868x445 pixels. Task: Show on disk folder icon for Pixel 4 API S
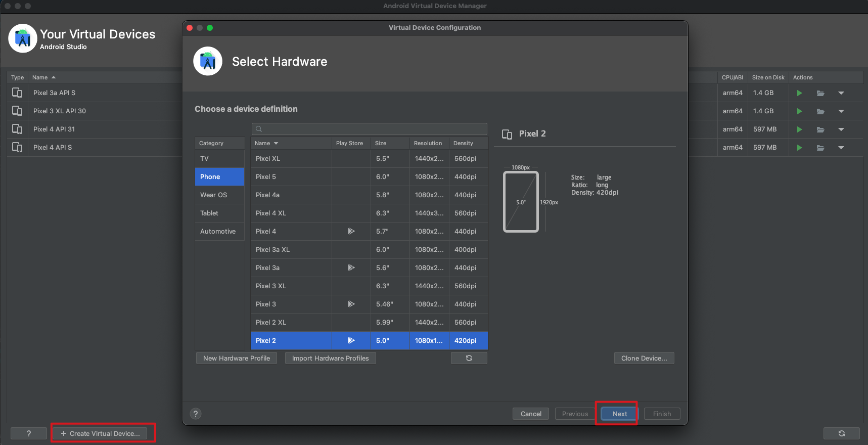pyautogui.click(x=820, y=148)
